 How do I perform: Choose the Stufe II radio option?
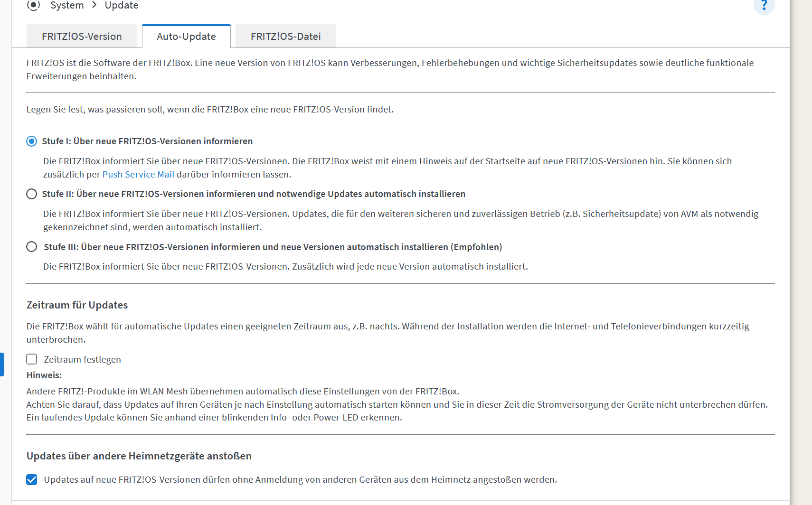tap(32, 194)
